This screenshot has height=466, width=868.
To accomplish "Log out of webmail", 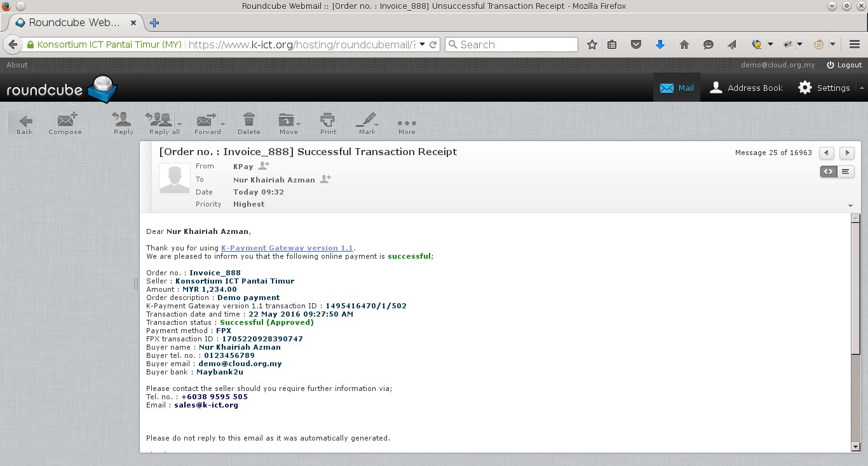I will click(x=844, y=65).
